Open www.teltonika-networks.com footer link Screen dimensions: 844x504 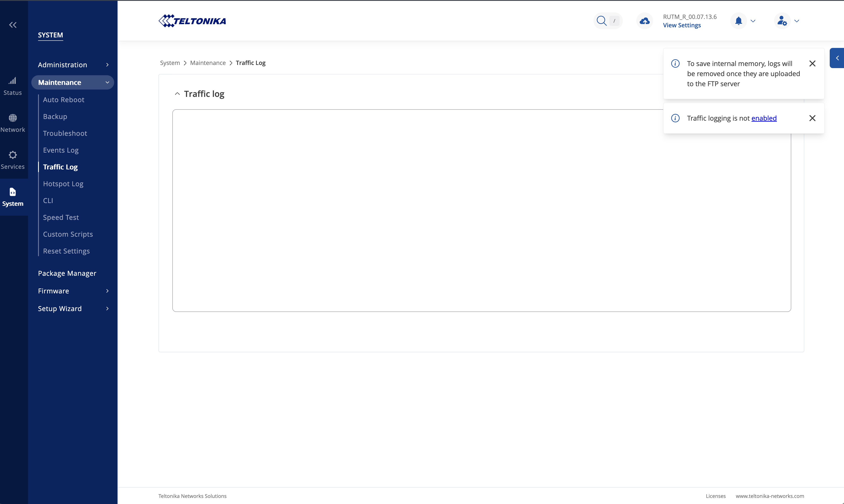tap(770, 496)
